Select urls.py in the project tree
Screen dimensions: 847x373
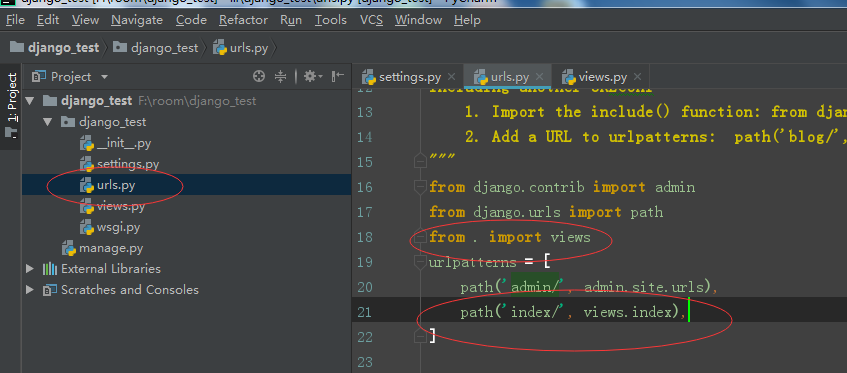[x=107, y=185]
